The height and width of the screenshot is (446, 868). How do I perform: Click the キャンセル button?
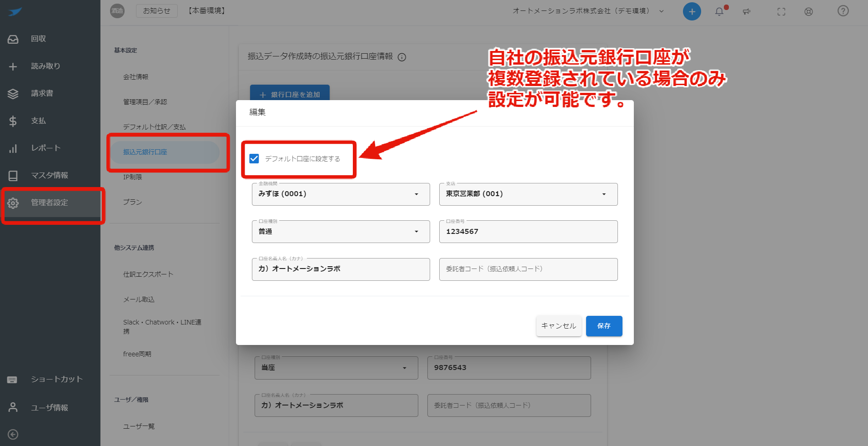559,326
